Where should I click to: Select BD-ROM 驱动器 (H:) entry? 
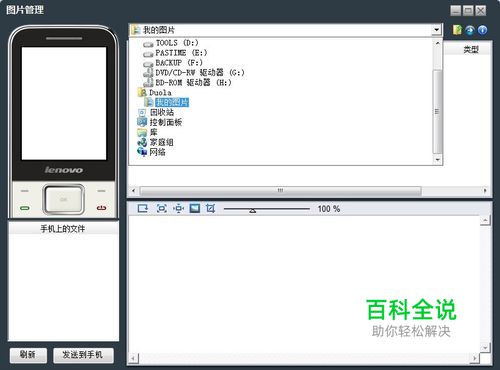pyautogui.click(x=193, y=82)
